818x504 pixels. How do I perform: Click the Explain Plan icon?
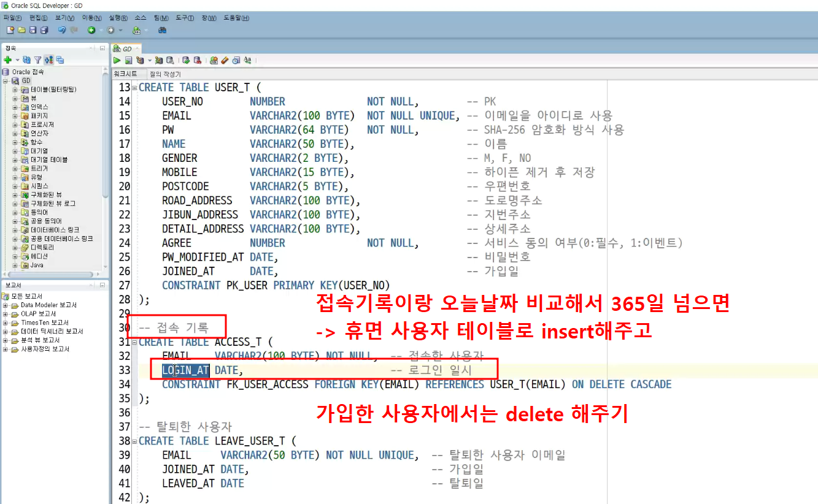[139, 60]
